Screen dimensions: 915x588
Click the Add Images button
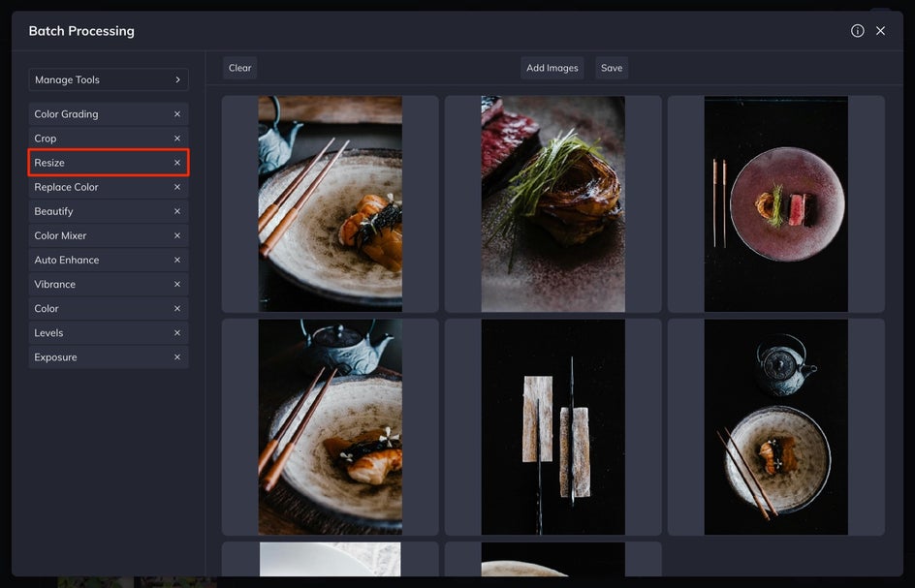pos(552,68)
